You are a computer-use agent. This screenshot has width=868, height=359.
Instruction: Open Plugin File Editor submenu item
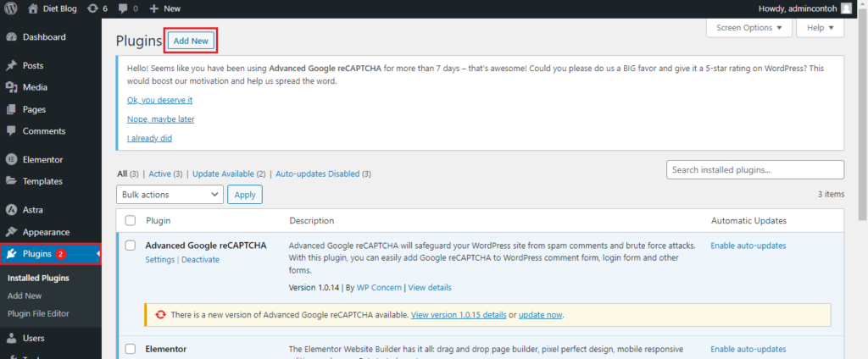click(38, 313)
